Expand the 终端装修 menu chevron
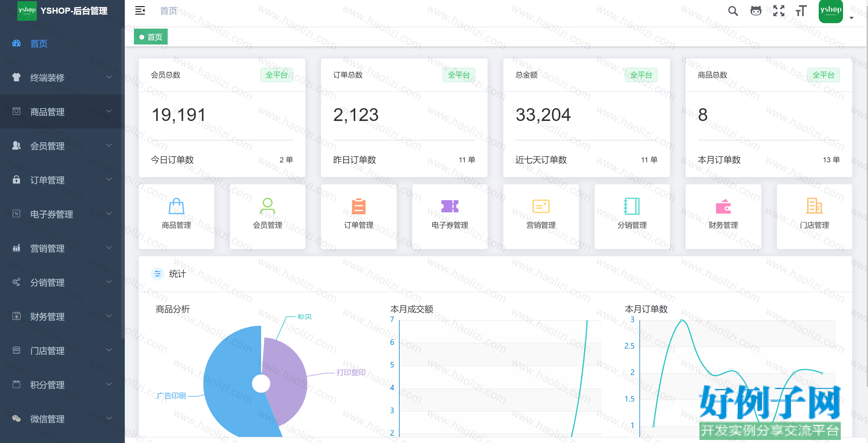Screen dimensions: 868x443 109,77
